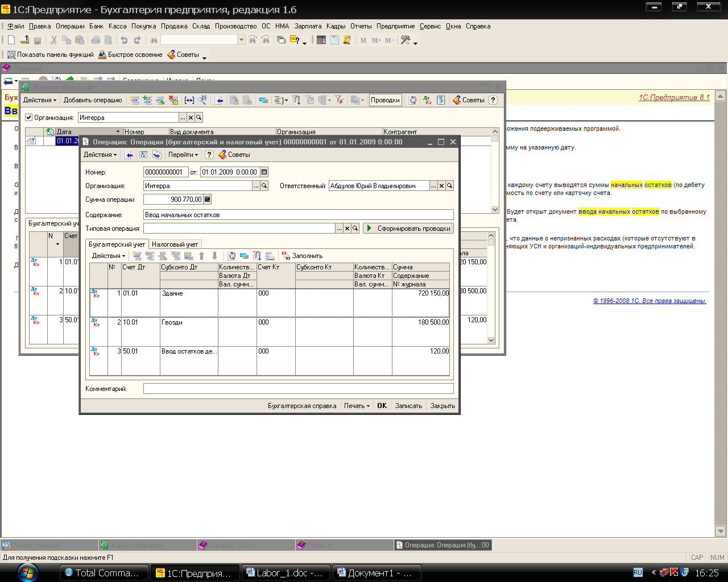Screen dimensions: 728x582
Task: Click windows list icon in main toolbar
Action: coord(282,40)
